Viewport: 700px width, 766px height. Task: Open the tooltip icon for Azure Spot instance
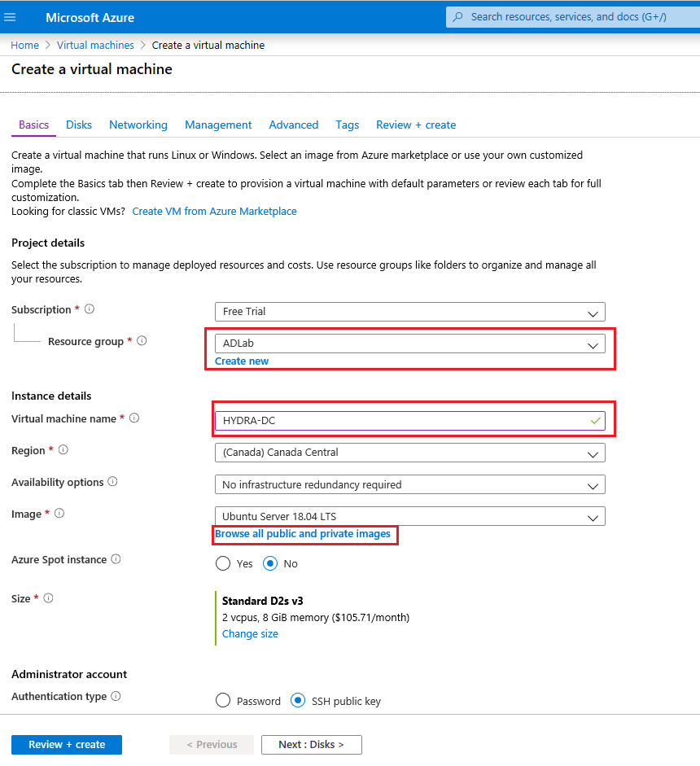coord(116,558)
